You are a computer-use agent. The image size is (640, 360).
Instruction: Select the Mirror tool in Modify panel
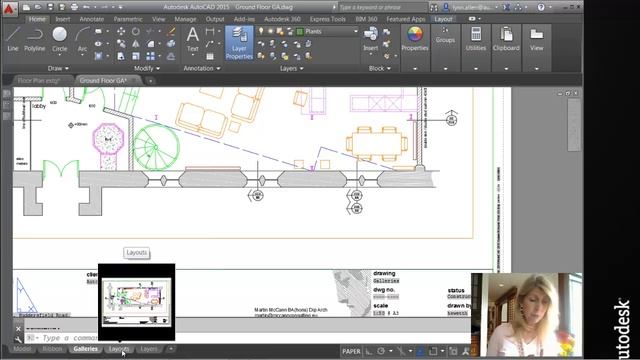point(136,44)
